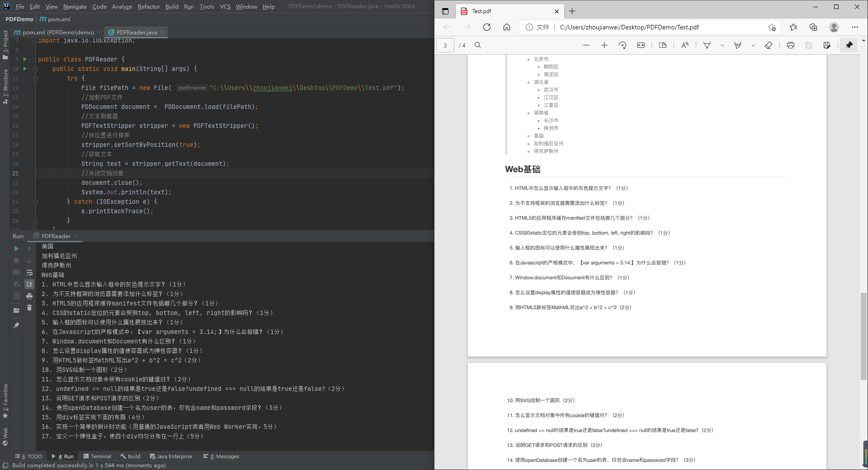The height and width of the screenshot is (470, 868).
Task: Open the Navigate menu
Action: (75, 6)
